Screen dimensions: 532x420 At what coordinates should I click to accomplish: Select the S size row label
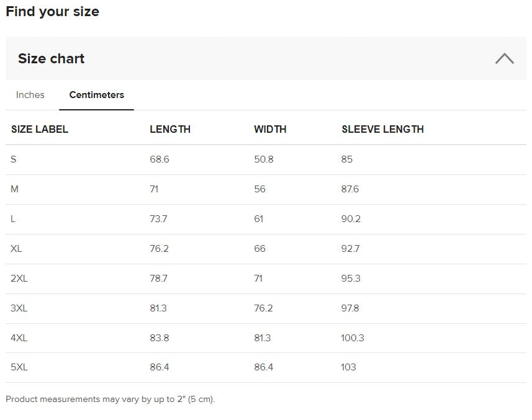pyautogui.click(x=14, y=159)
